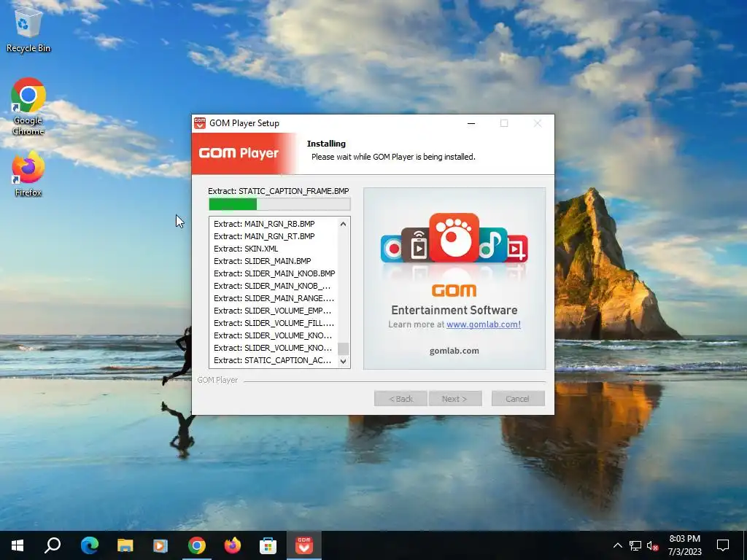The width and height of the screenshot is (747, 560).
Task: Show hidden system tray icons
Action: (x=617, y=545)
